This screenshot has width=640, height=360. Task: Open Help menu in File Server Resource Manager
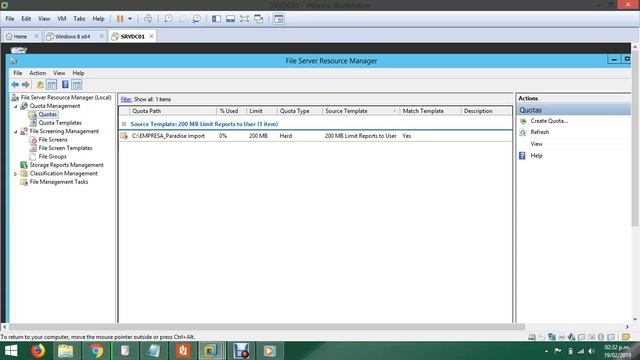[78, 73]
